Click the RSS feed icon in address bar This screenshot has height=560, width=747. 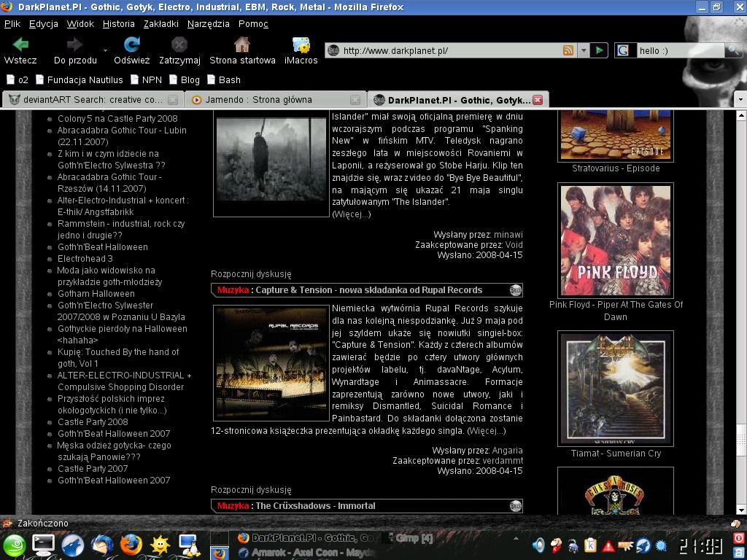569,50
